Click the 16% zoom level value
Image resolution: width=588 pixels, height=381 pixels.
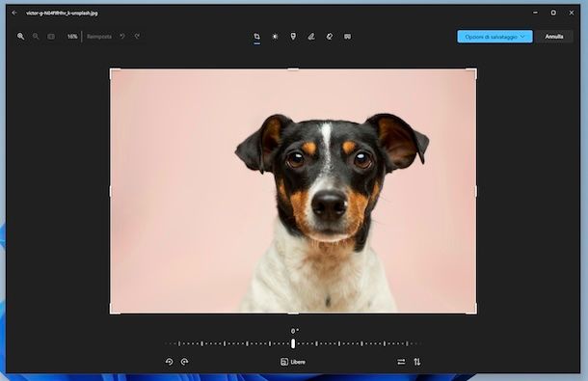point(72,37)
